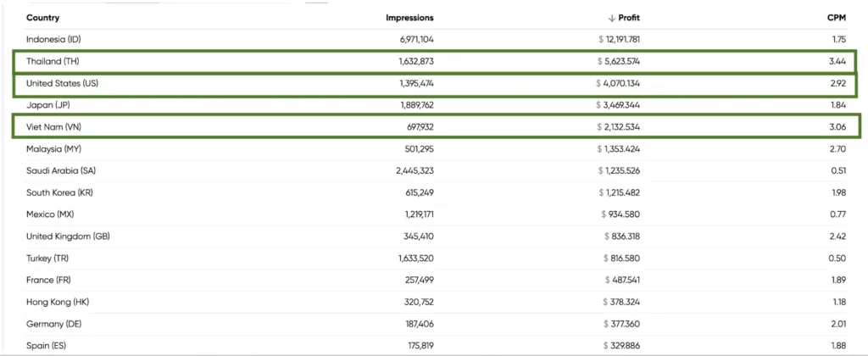Click profit value $ 934.580
The height and width of the screenshot is (356, 868).
[x=621, y=214]
